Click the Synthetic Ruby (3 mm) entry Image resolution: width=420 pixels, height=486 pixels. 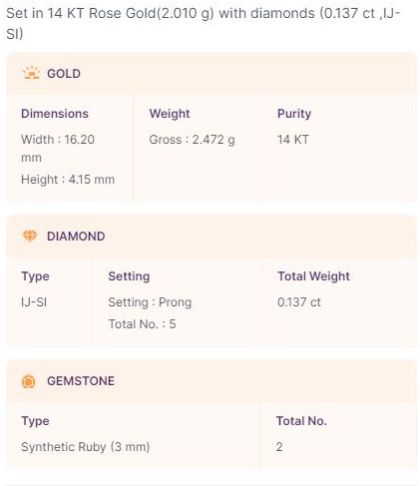coord(85,447)
